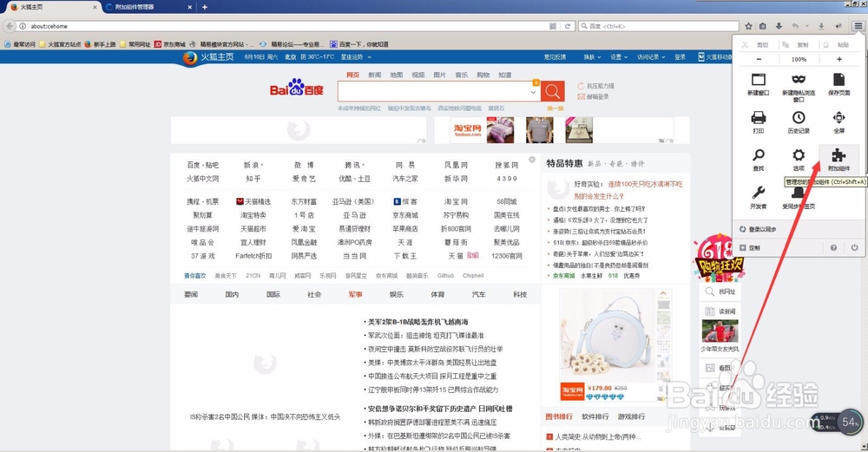Open Options (选项) gear icon
Image resolution: width=868 pixels, height=452 pixels.
coord(799,155)
